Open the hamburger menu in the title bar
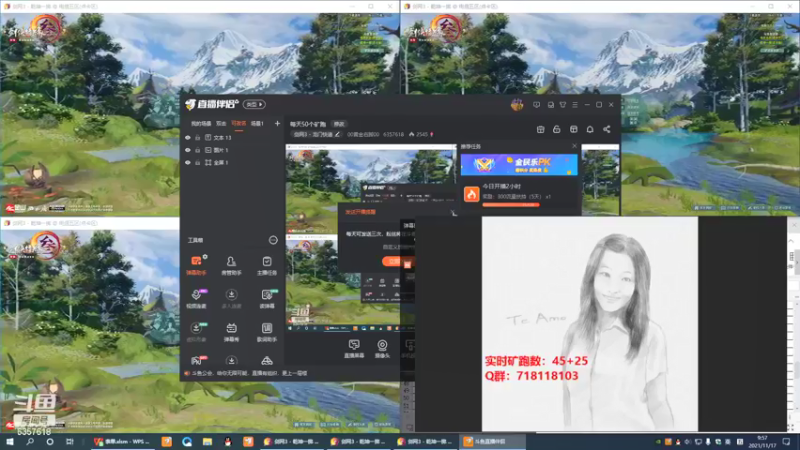Image resolution: width=800 pixels, height=450 pixels. click(575, 105)
